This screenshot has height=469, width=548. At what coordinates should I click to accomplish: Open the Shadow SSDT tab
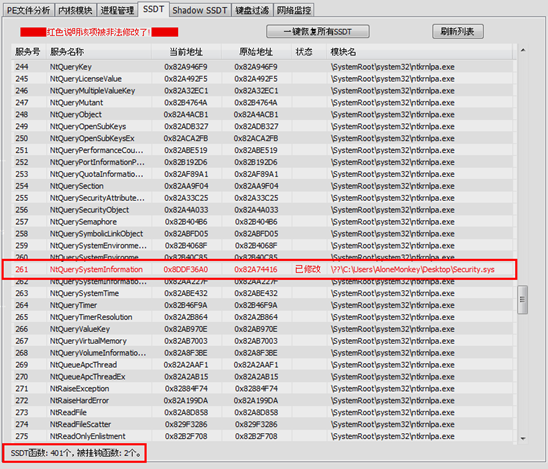(200, 10)
